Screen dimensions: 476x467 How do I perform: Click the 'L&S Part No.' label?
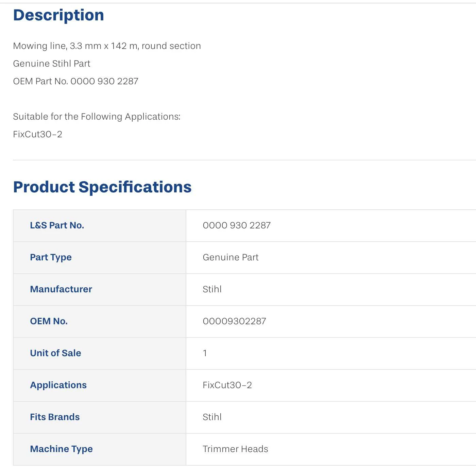[x=57, y=225]
